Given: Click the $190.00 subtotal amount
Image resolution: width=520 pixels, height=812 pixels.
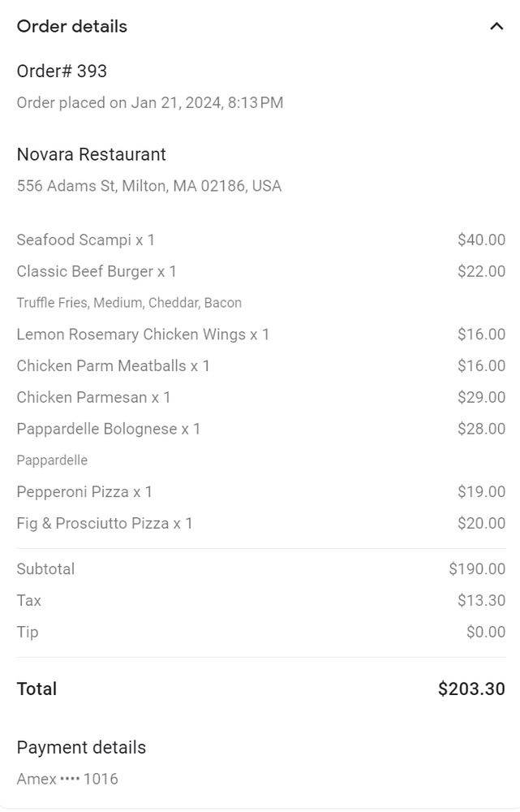Looking at the screenshot, I should point(477,569).
